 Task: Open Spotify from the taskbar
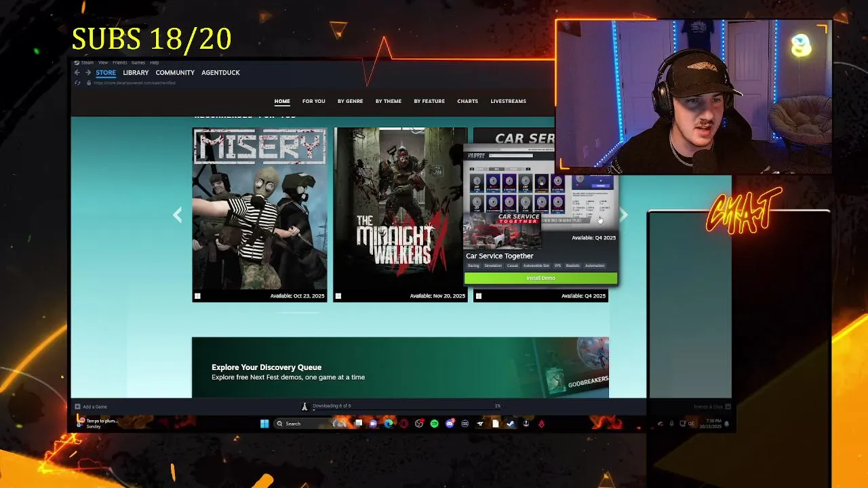[435, 424]
